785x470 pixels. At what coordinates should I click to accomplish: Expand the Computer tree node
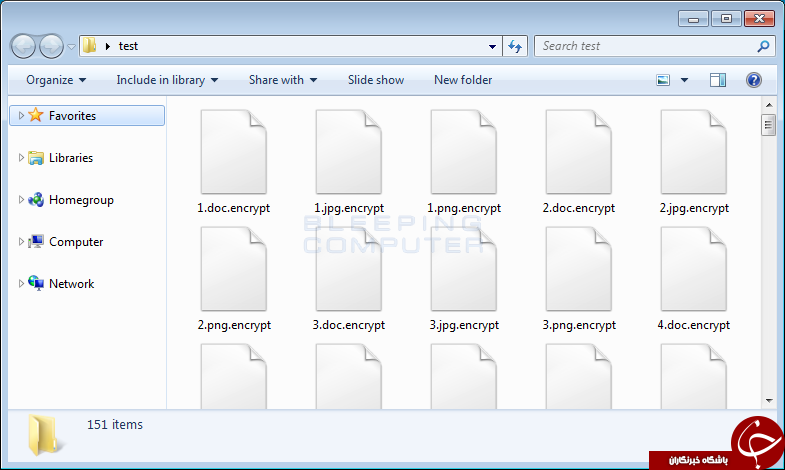pyautogui.click(x=21, y=242)
